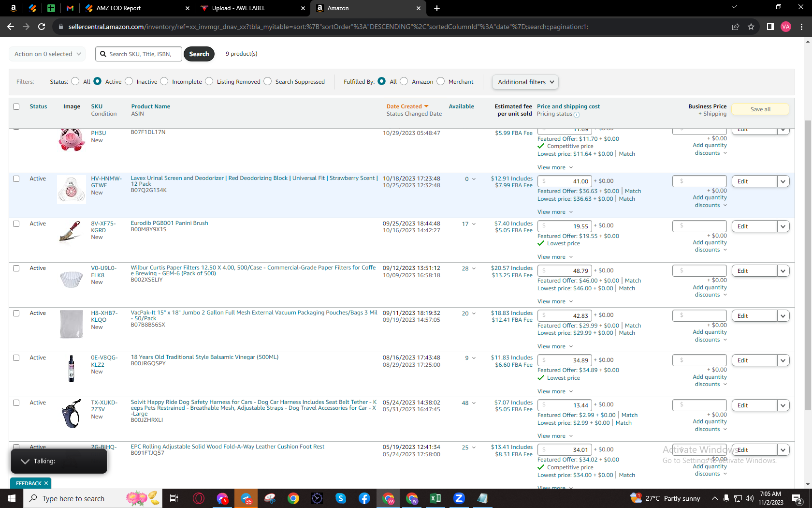The image size is (812, 508).
Task: Open the volume control in system tray
Action: (x=750, y=498)
